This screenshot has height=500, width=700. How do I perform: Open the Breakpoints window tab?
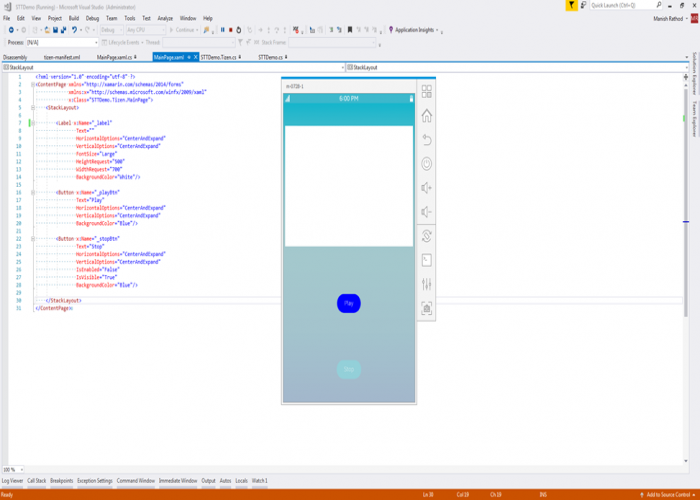point(61,481)
